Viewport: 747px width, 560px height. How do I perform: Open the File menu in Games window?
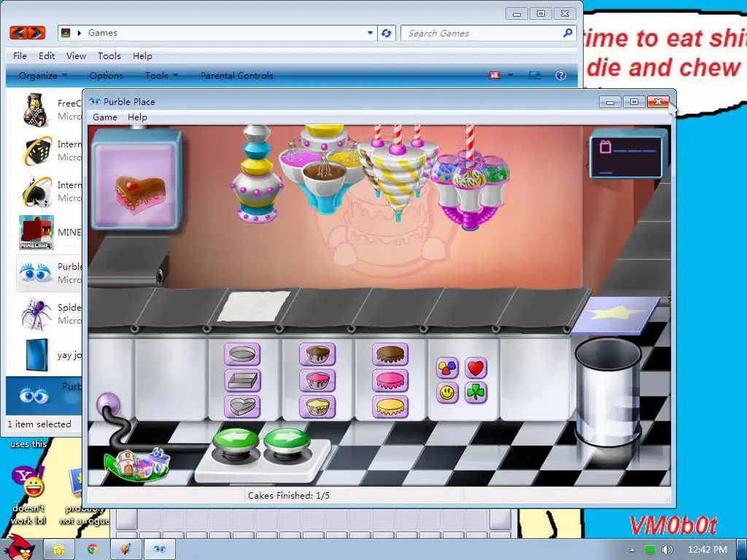(20, 55)
